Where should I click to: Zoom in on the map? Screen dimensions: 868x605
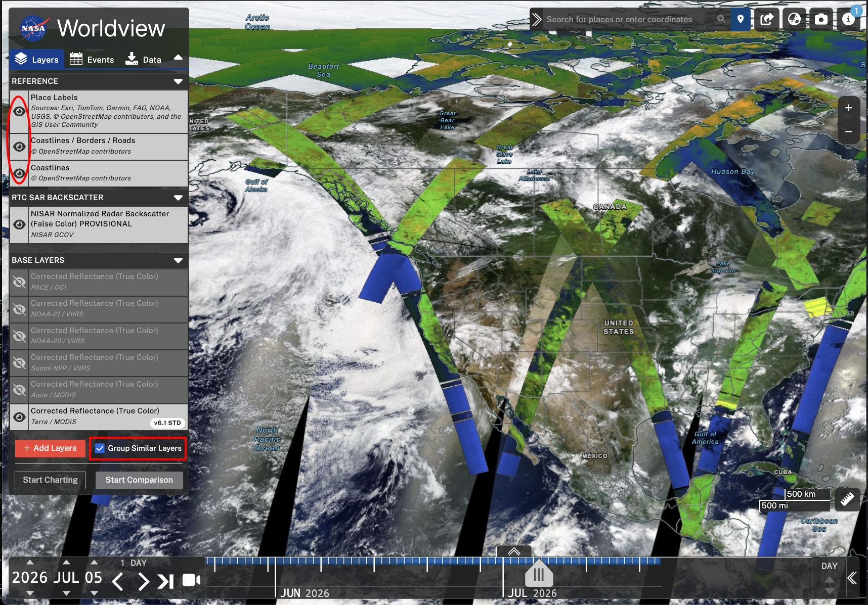pyautogui.click(x=849, y=108)
